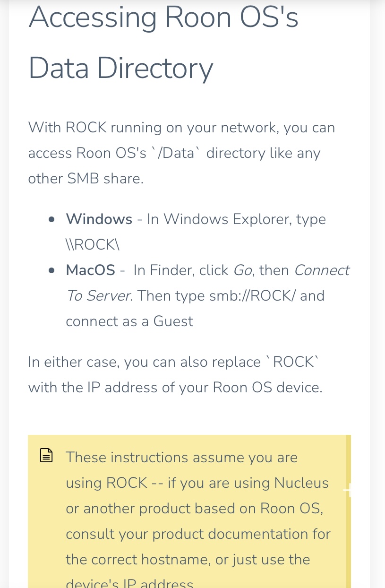Click the word "Guest" in MacOS instructions
The width and height of the screenshot is (385, 588).
click(173, 321)
